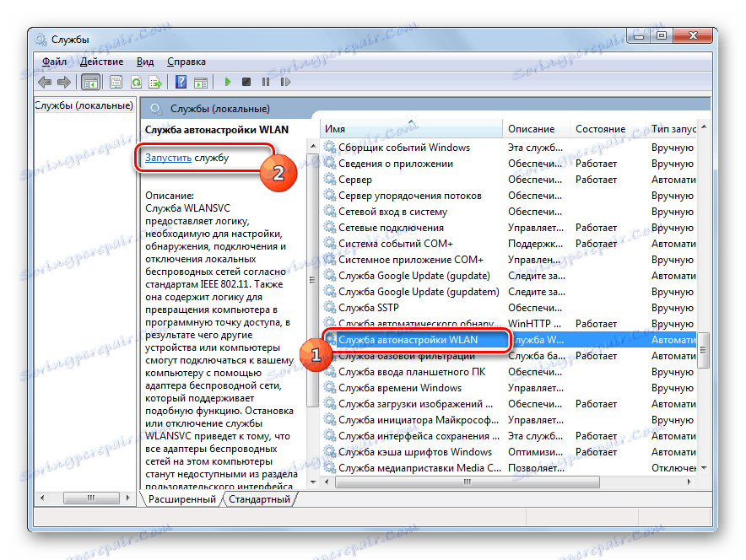Screen dimensions: 746x560
Task: Click Отключен startup type cell
Action: pyautogui.click(x=673, y=468)
